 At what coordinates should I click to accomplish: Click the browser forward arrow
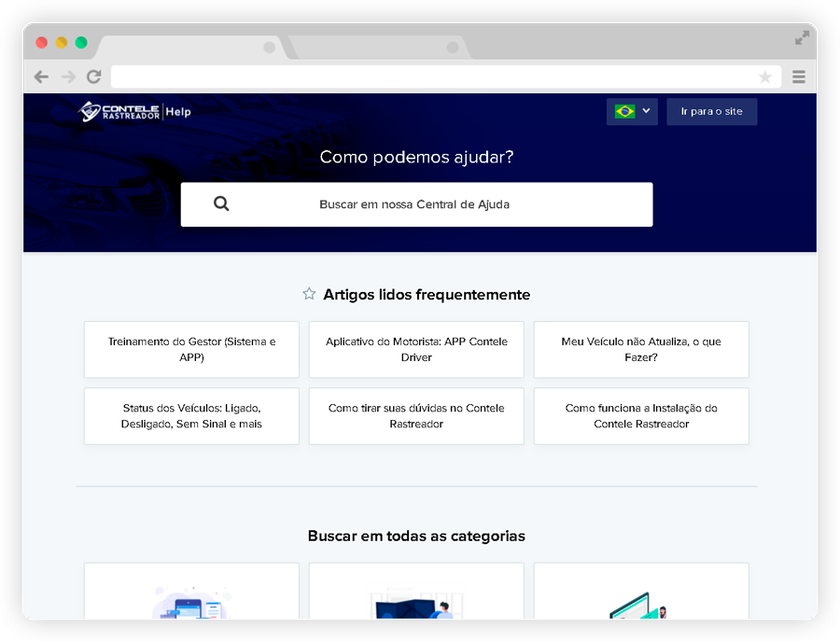[68, 77]
